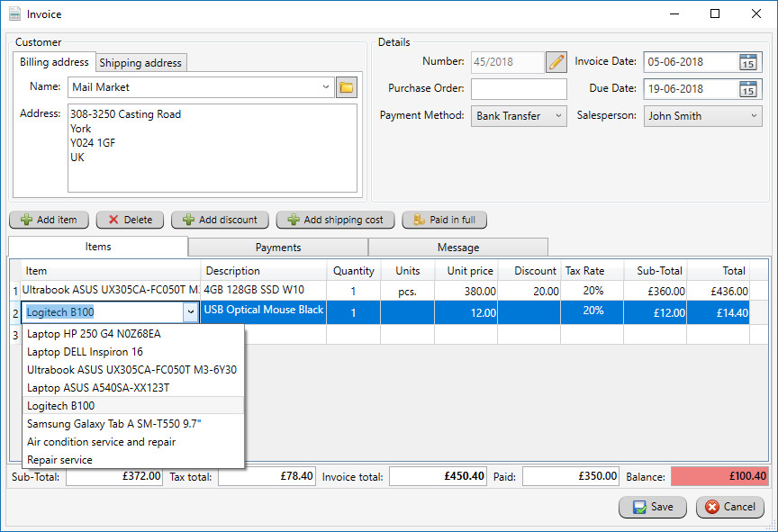Click the Quantity column header

click(354, 271)
